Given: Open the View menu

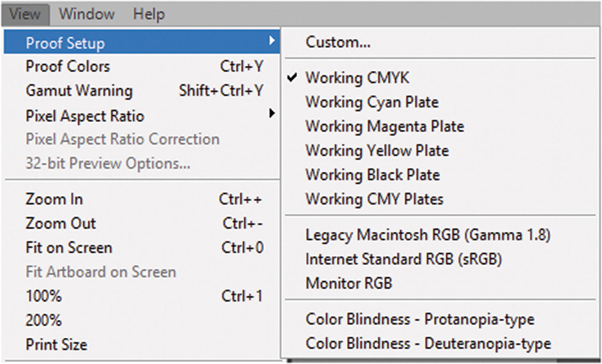Looking at the screenshot, I should click(x=25, y=14).
